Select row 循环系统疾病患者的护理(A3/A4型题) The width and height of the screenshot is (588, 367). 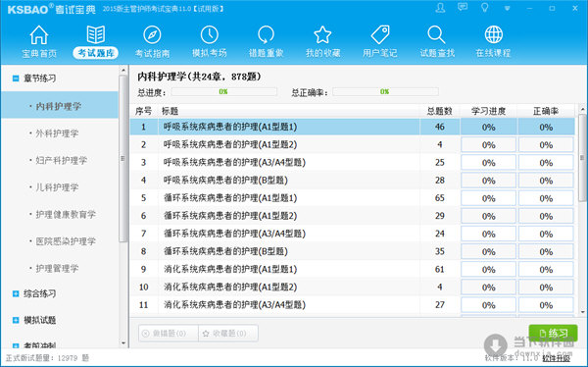pos(353,234)
